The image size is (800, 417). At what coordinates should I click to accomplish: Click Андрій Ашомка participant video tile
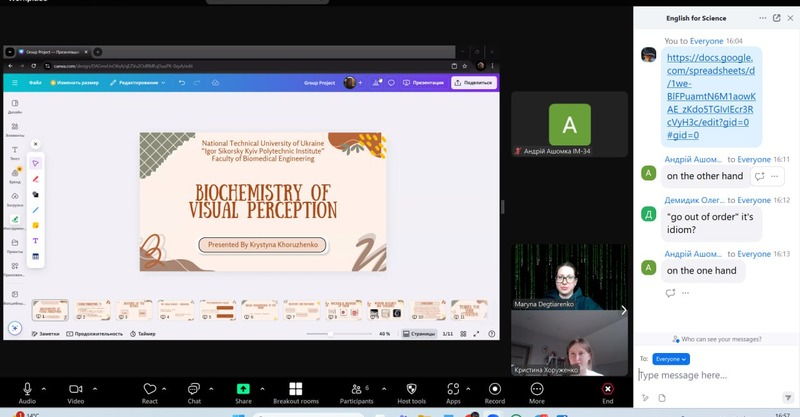569,125
